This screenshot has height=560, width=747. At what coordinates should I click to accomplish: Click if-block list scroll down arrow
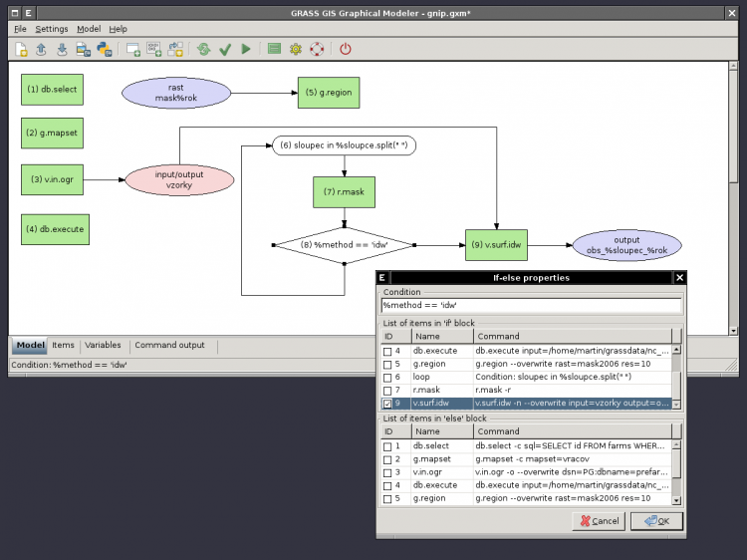click(x=676, y=405)
